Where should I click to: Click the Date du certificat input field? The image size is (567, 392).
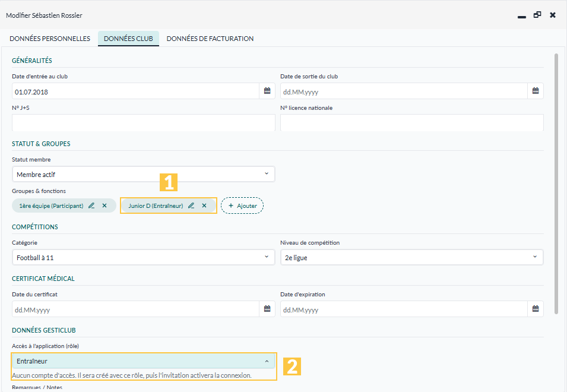tap(135, 309)
